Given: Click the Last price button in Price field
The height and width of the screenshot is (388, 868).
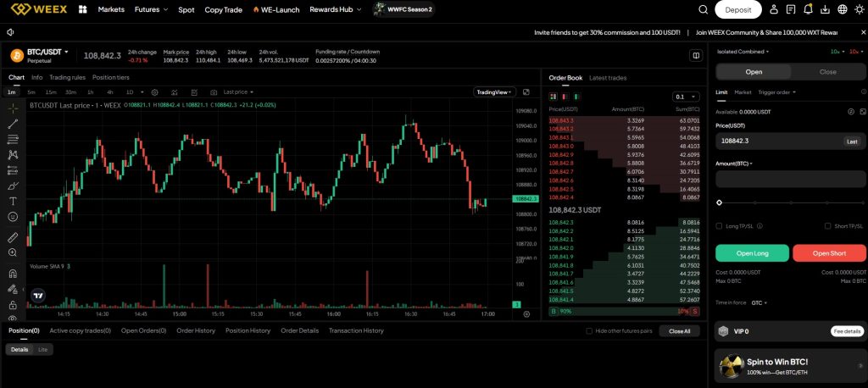Looking at the screenshot, I should point(853,141).
